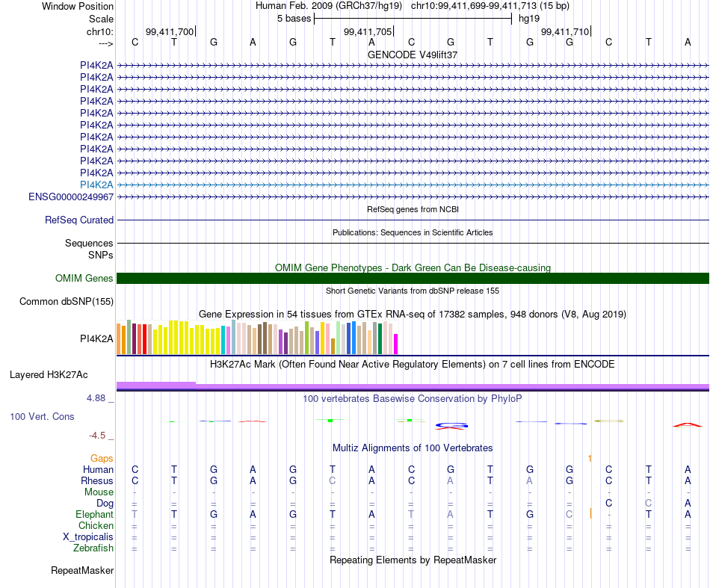710x588 pixels.
Task: Click the blue G conservation glyph in PhyloP track
Action: pos(451,425)
